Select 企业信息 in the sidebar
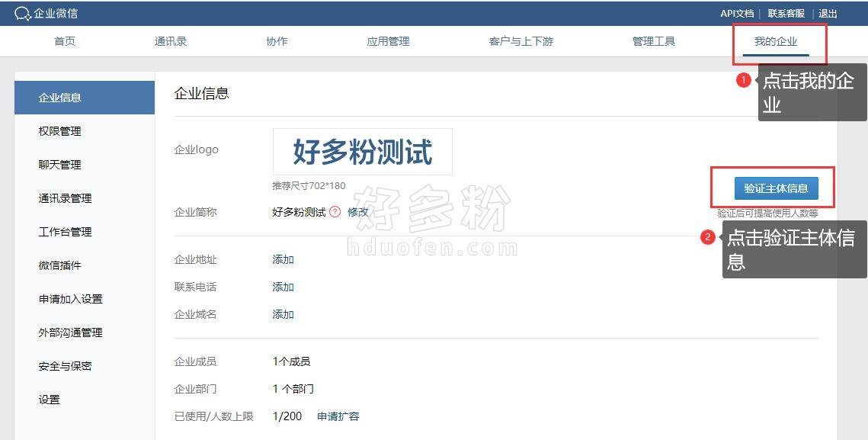This screenshot has height=440, width=868. click(x=85, y=98)
